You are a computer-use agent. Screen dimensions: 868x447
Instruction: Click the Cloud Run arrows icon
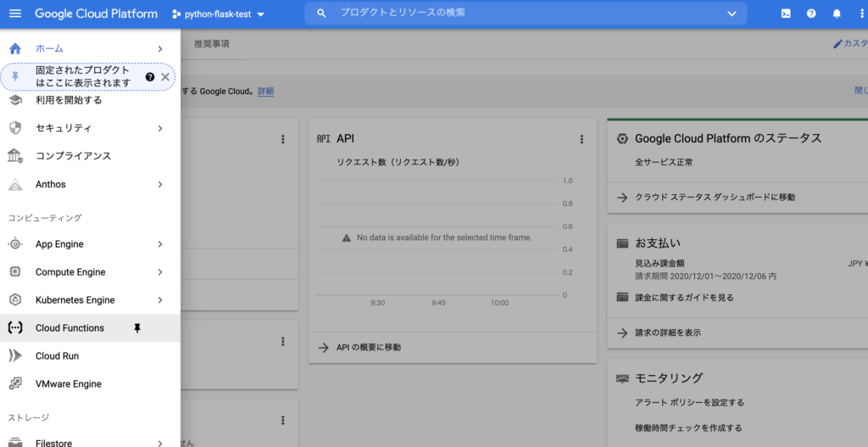point(15,355)
